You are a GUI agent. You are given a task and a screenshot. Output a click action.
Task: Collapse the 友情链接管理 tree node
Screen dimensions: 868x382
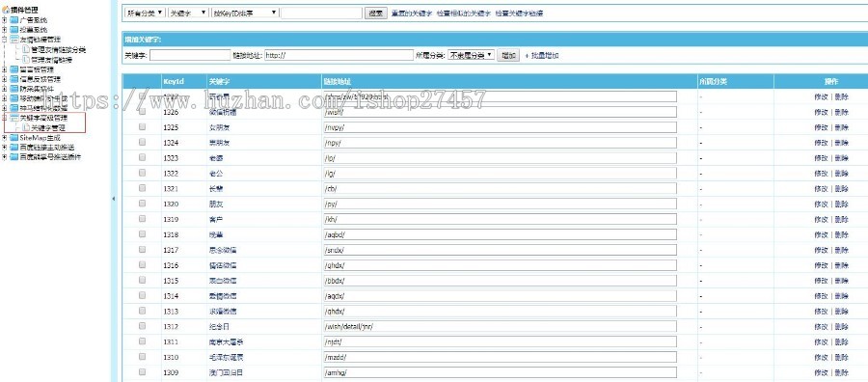tap(5, 40)
